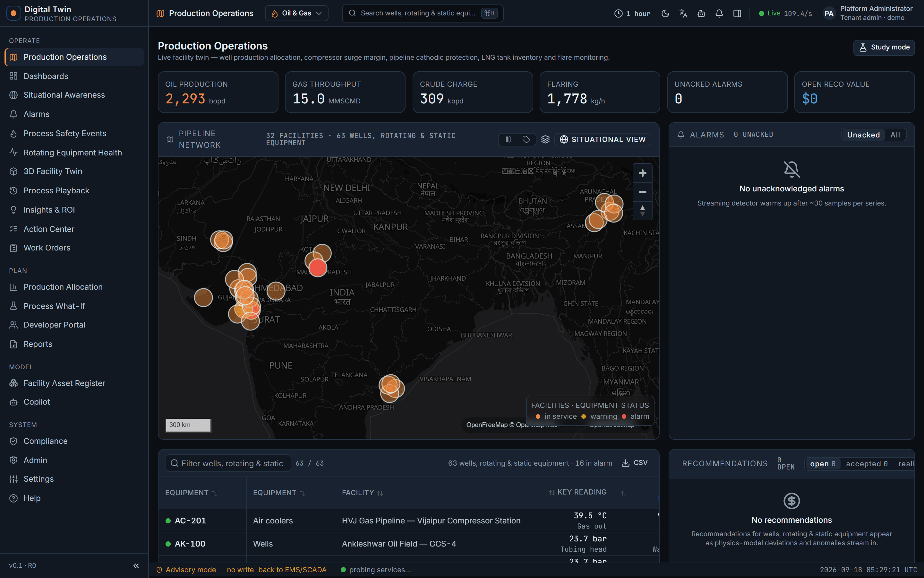This screenshot has height=578, width=924.
Task: Open the copilot robot icon in top bar
Action: point(701,13)
